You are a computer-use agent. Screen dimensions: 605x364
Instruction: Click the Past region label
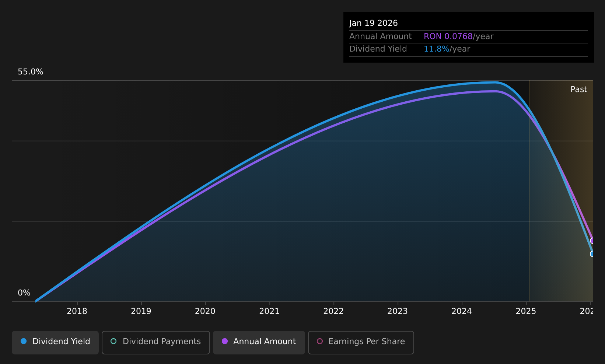[578, 90]
